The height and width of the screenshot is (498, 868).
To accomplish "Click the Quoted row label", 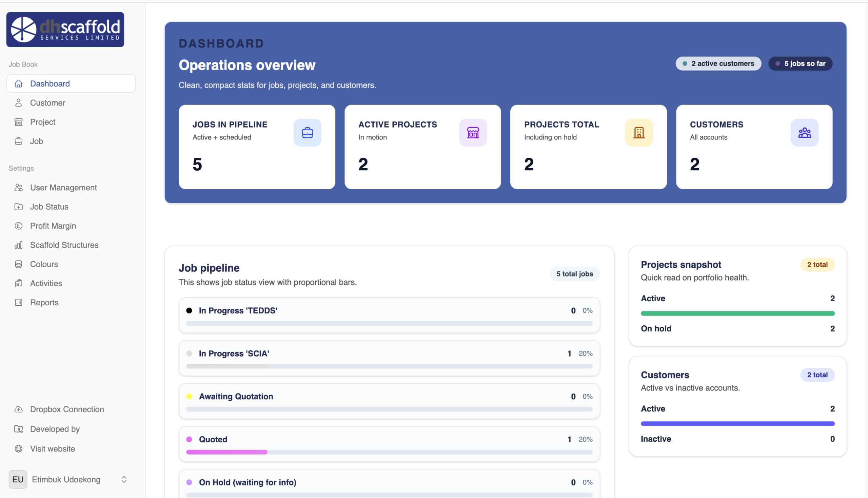I will [x=213, y=440].
